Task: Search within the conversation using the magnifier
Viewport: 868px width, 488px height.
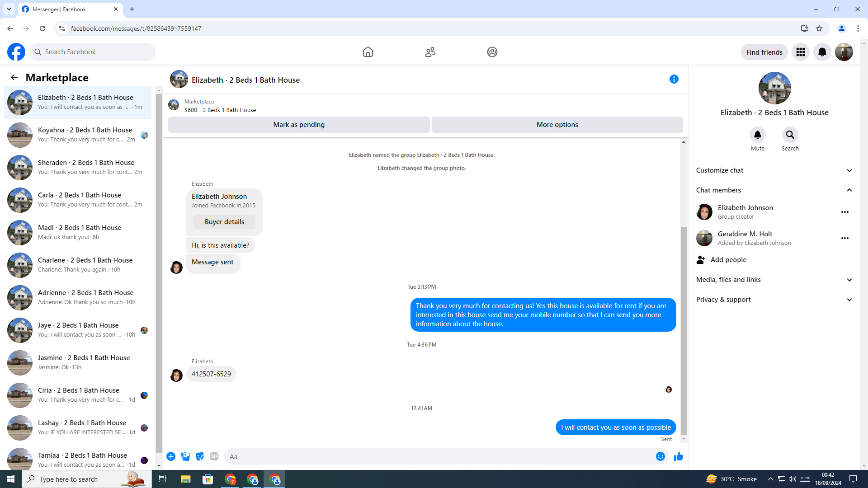Action: coord(790,135)
